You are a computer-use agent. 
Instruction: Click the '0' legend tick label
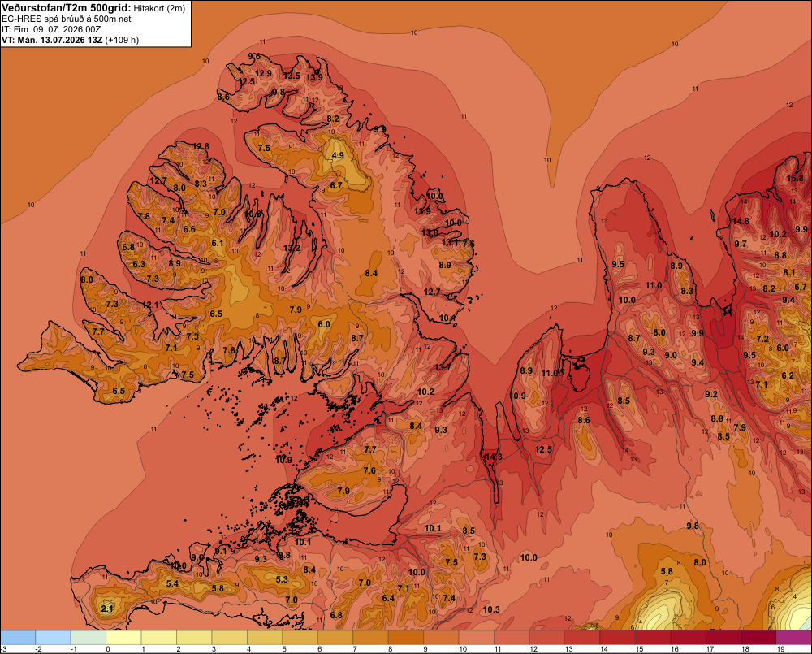coord(108,649)
